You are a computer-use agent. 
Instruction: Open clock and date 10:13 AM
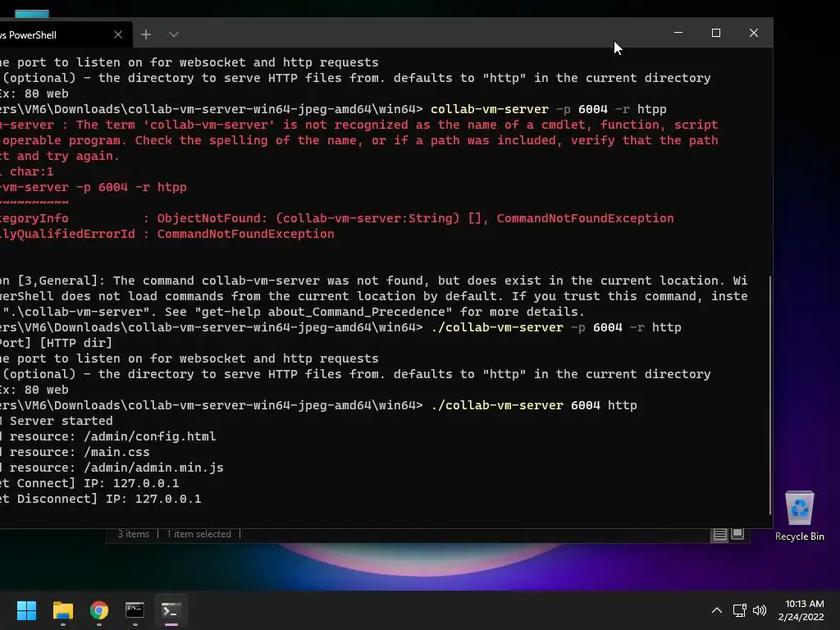click(801, 610)
